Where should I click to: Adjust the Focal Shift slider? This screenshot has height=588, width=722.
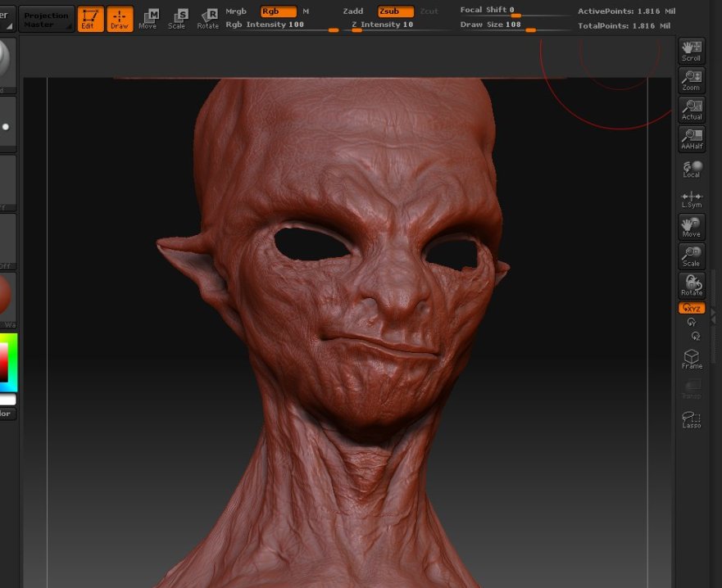[515, 11]
